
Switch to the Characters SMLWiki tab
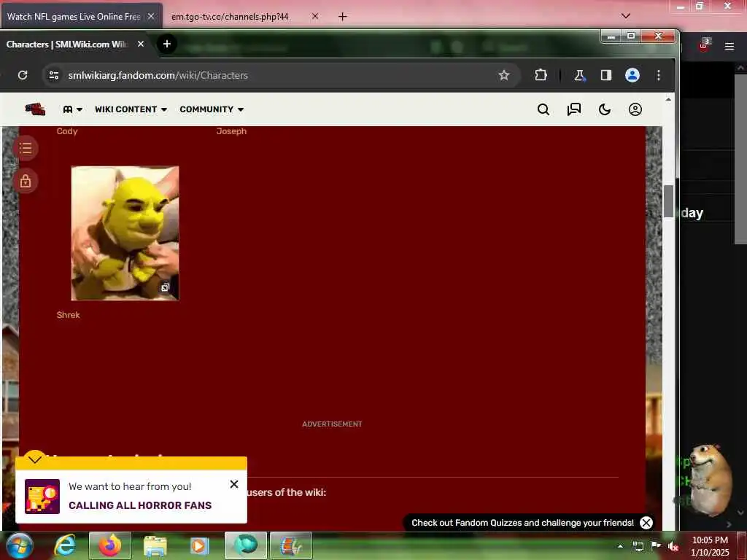point(66,44)
